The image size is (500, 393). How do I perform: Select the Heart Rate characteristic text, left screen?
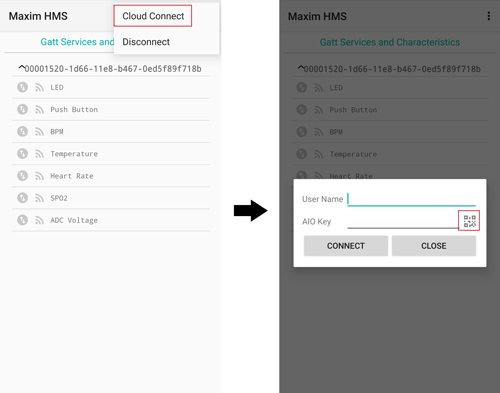coord(72,176)
